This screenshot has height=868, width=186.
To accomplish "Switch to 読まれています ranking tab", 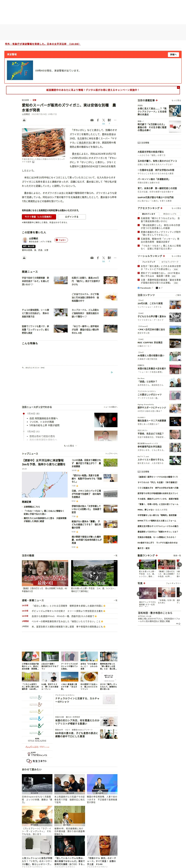I will [x=148, y=214].
